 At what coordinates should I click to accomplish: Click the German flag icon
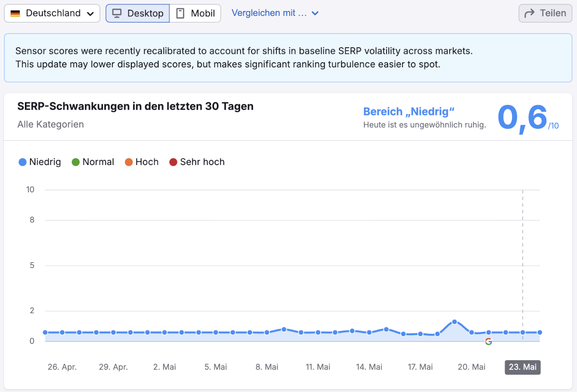15,13
